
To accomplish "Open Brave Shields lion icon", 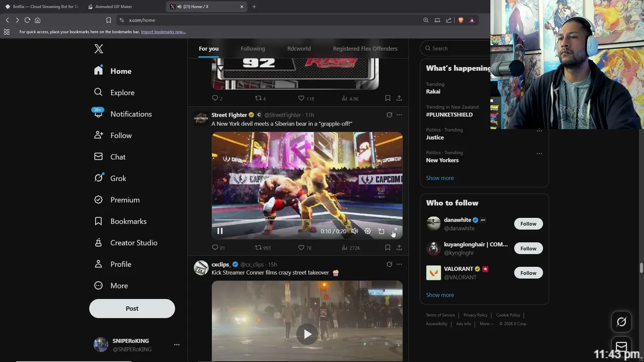I will click(x=460, y=20).
